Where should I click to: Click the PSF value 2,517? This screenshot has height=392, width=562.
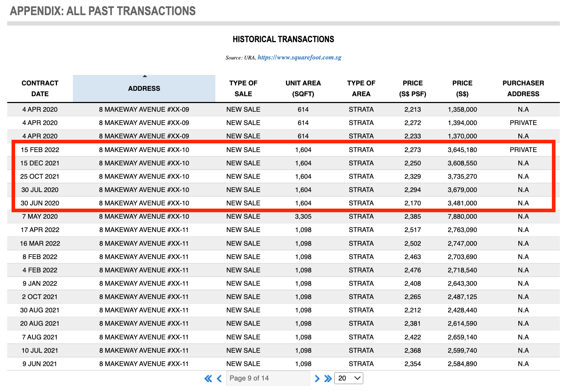413,230
